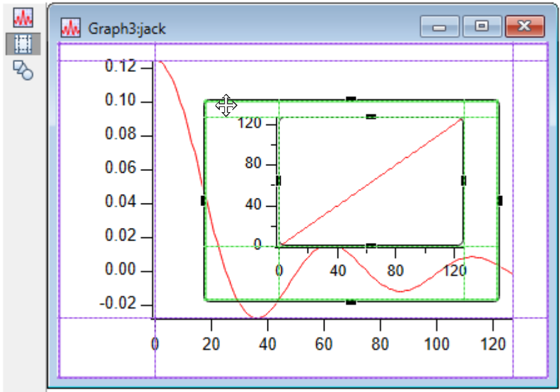The height and width of the screenshot is (392, 560).
Task: Click the 100 tick label on main bottom axis
Action: click(437, 344)
